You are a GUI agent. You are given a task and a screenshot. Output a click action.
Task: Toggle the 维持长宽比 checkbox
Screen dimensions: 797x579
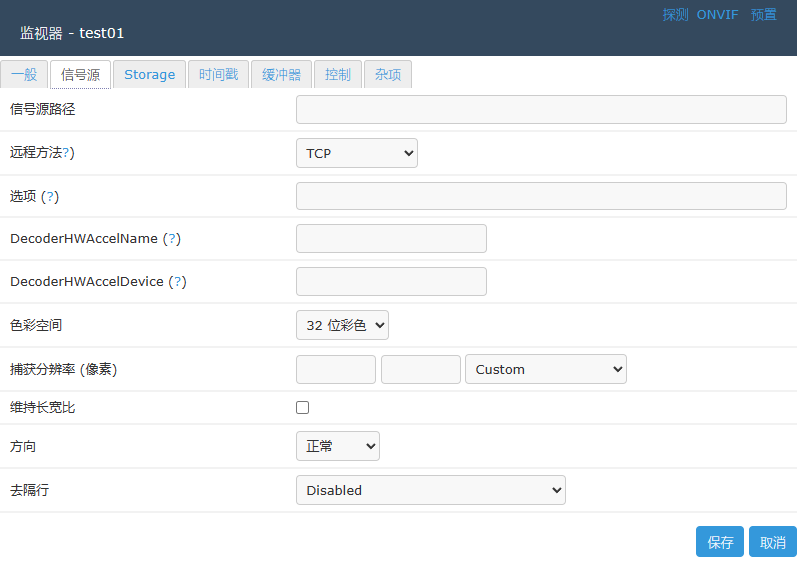click(303, 407)
